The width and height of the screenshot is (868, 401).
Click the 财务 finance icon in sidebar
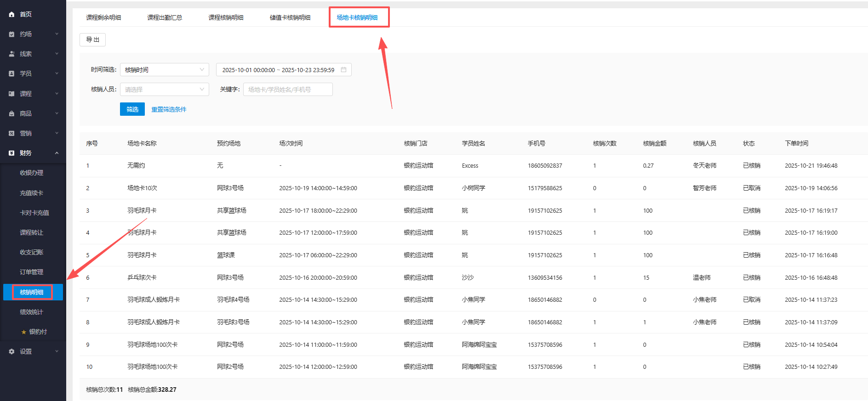(11, 153)
